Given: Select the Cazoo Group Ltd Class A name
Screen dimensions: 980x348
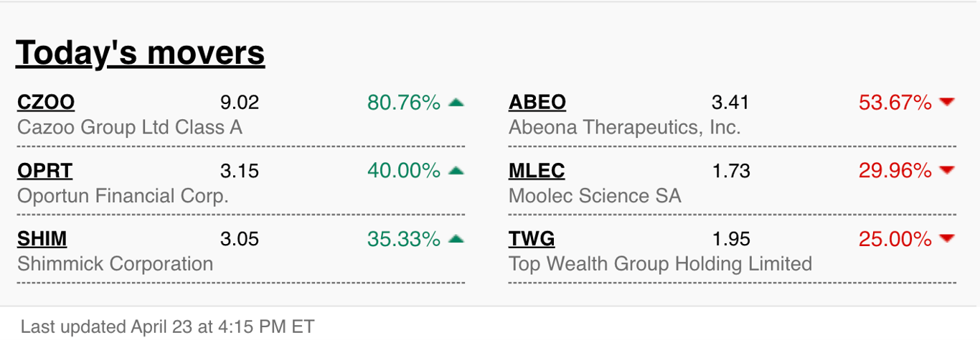Looking at the screenshot, I should 130,128.
